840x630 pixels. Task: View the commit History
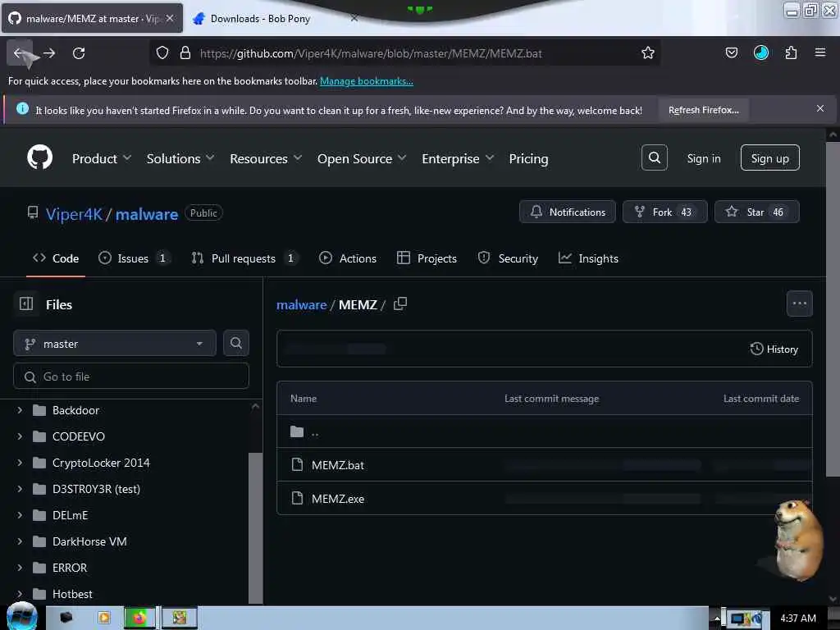coord(774,349)
